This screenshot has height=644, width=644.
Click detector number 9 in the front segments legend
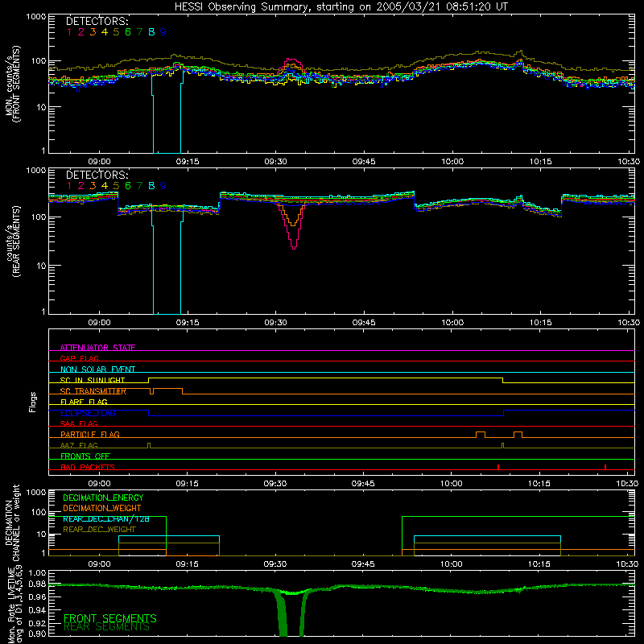tap(163, 32)
